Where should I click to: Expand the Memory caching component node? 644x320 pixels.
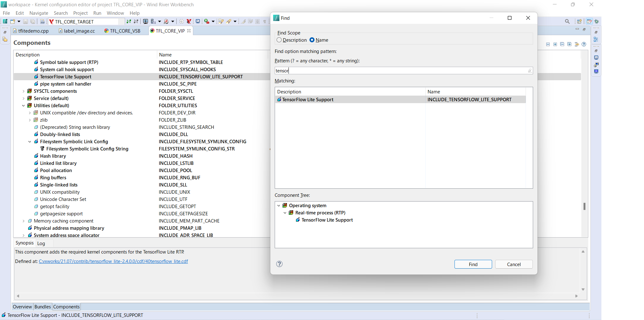pos(23,221)
